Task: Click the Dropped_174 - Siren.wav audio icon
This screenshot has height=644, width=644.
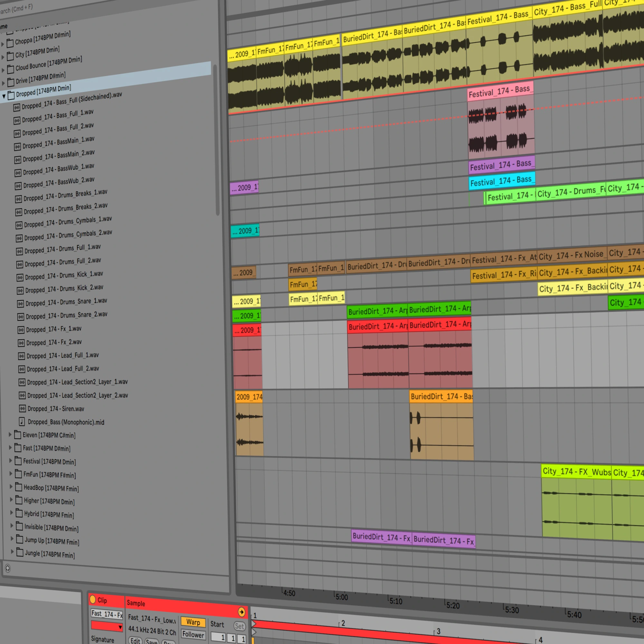Action: click(x=22, y=408)
